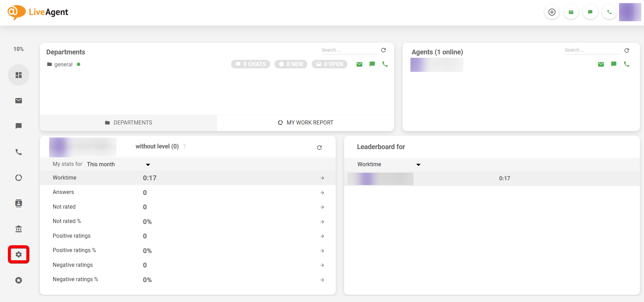Click the 'Negative ratings' row label
This screenshot has width=644, height=302.
click(x=73, y=265)
